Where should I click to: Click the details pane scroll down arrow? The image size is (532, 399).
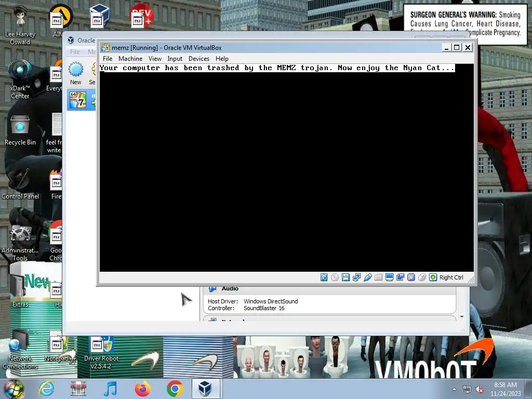pyautogui.click(x=462, y=317)
